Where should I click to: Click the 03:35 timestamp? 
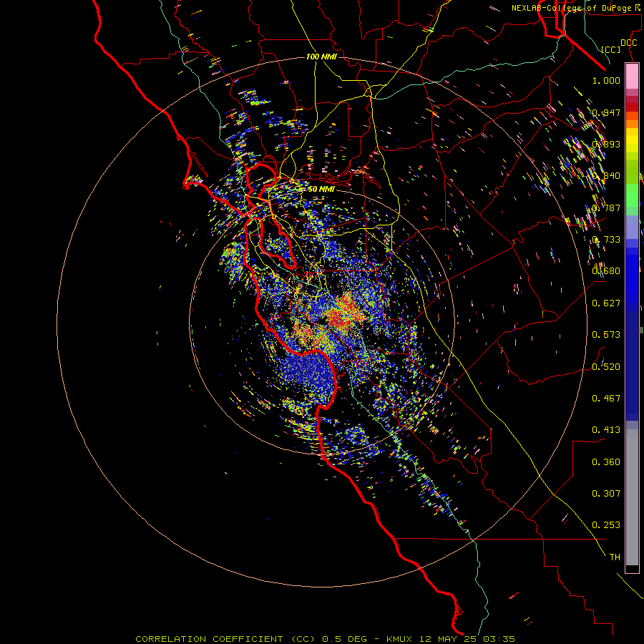[498, 639]
